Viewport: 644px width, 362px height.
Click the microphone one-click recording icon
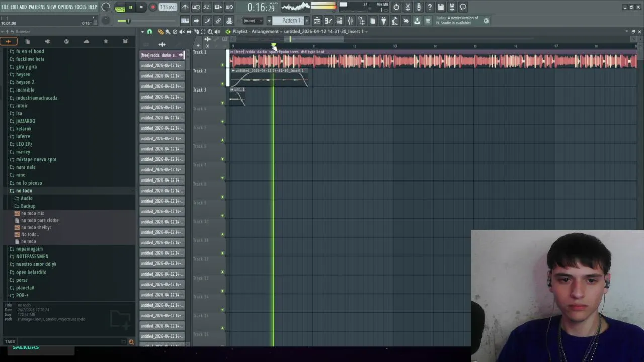coord(419,7)
